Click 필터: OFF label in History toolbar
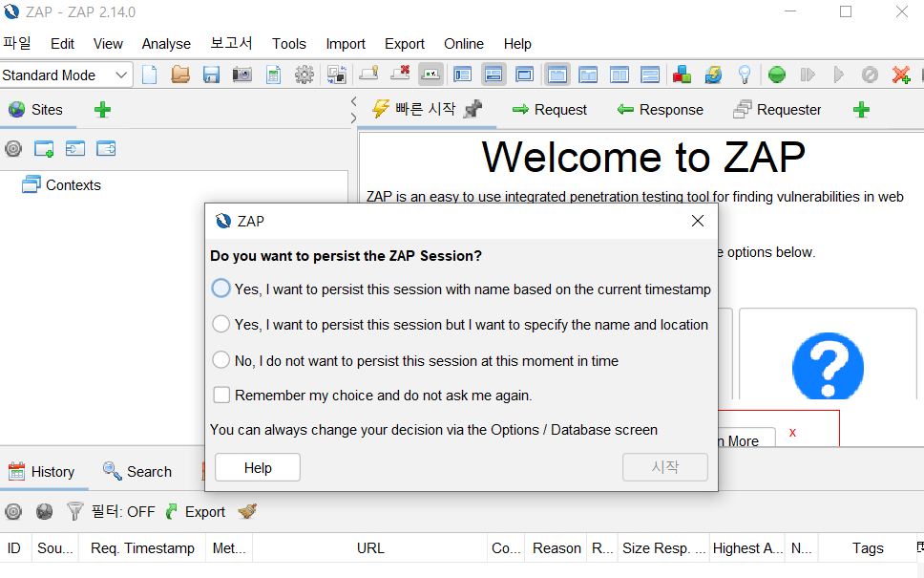This screenshot has width=924, height=578. pyautogui.click(x=123, y=511)
